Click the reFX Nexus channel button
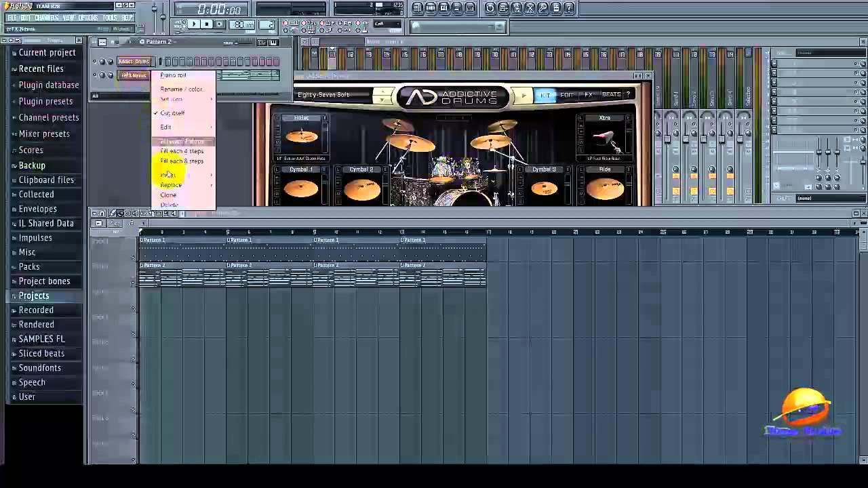Viewport: 868px width, 488px height. [134, 75]
